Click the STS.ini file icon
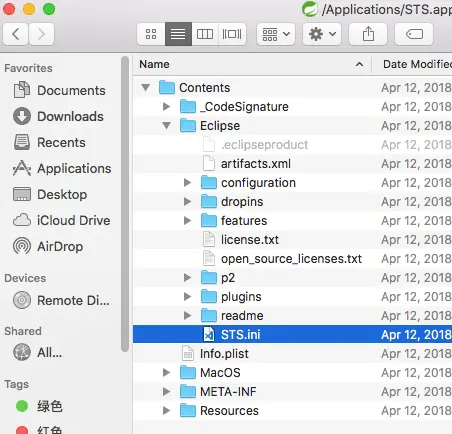The image size is (452, 434). (209, 335)
